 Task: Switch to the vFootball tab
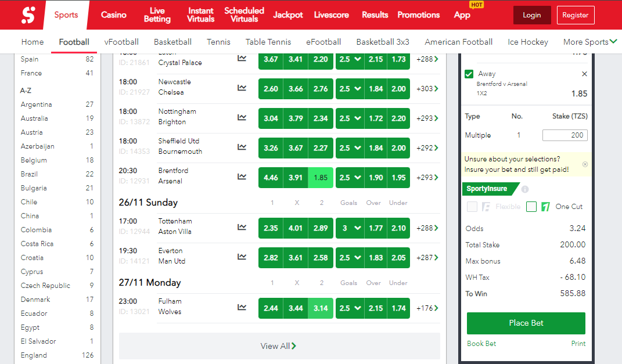pos(121,42)
